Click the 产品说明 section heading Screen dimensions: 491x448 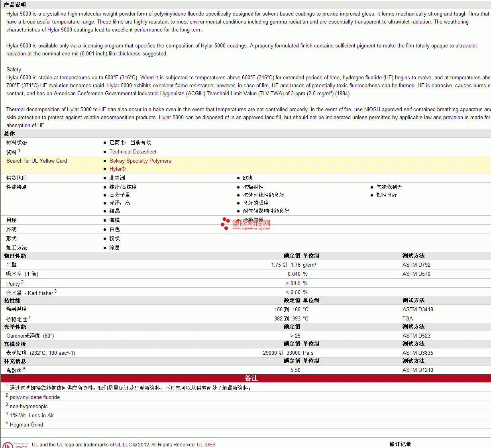point(15,5)
